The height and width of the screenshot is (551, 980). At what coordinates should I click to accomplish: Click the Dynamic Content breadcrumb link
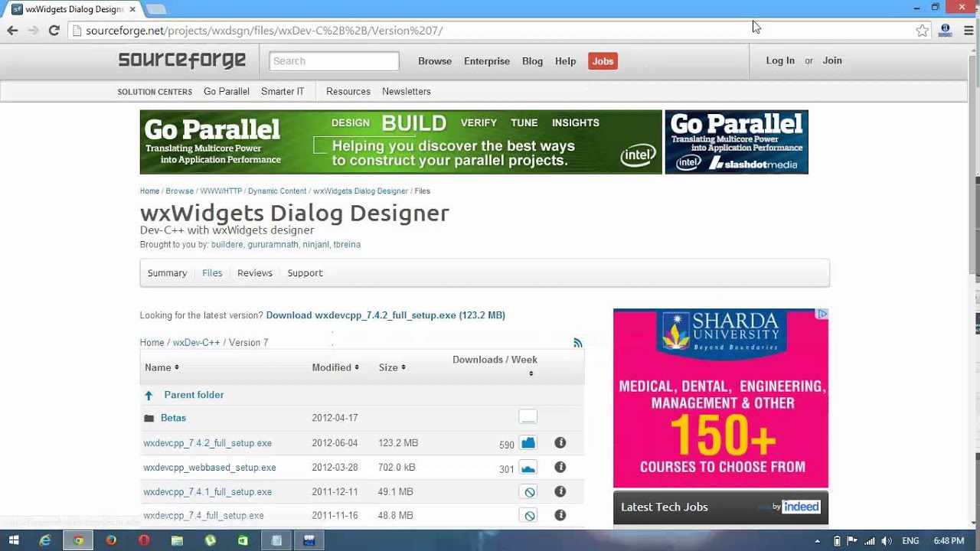(x=277, y=191)
